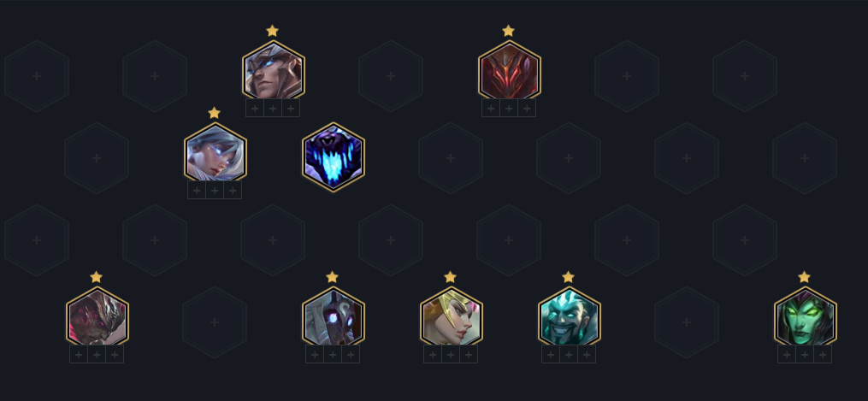
Task: Click empty hex between the two top-row champions
Action: 391,76
